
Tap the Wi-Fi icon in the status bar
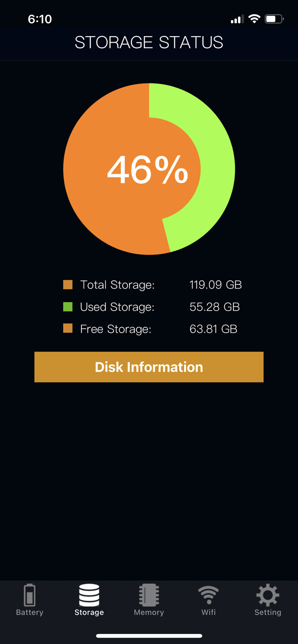(254, 19)
